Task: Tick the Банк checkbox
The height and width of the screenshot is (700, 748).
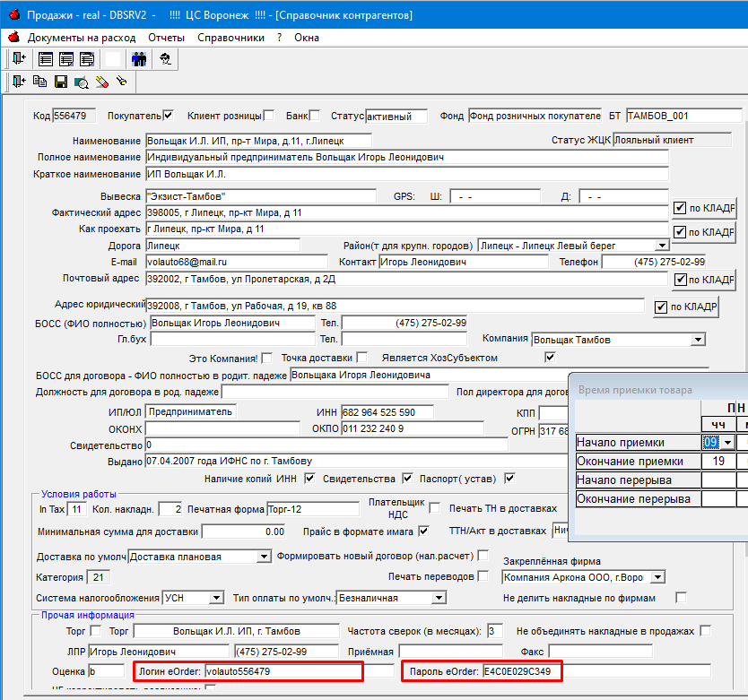Action: (315, 116)
